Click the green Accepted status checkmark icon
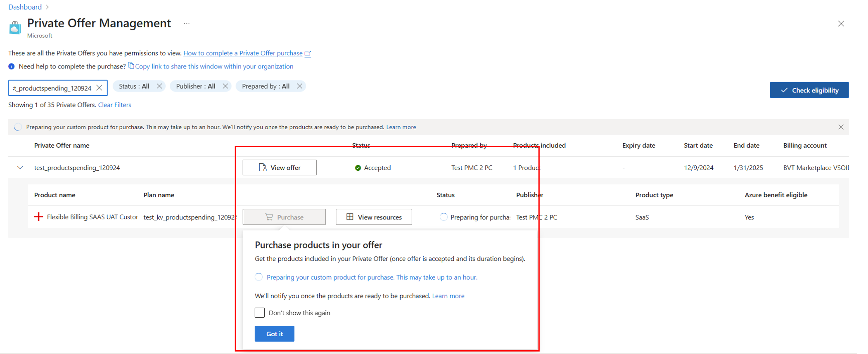 point(358,168)
